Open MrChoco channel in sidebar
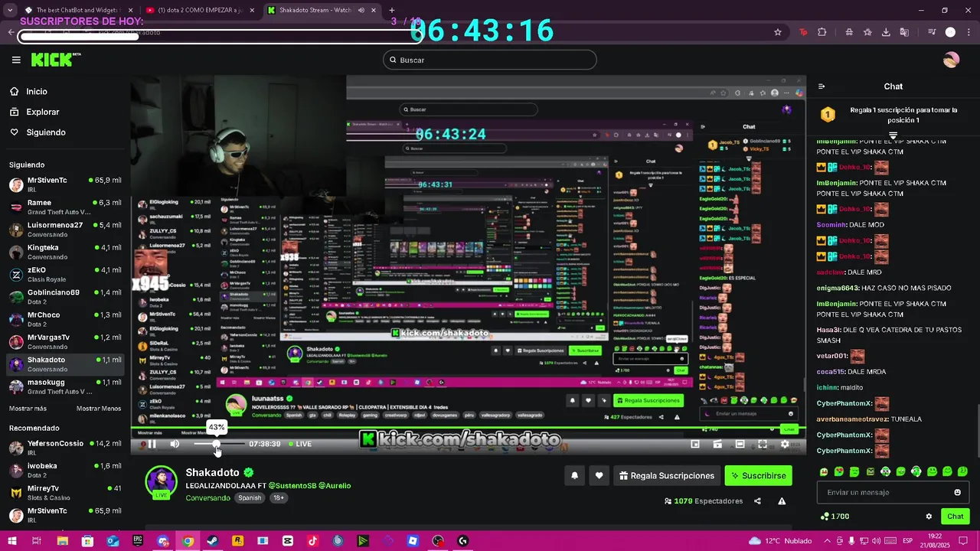Screen dimensions: 980x551 (65, 319)
